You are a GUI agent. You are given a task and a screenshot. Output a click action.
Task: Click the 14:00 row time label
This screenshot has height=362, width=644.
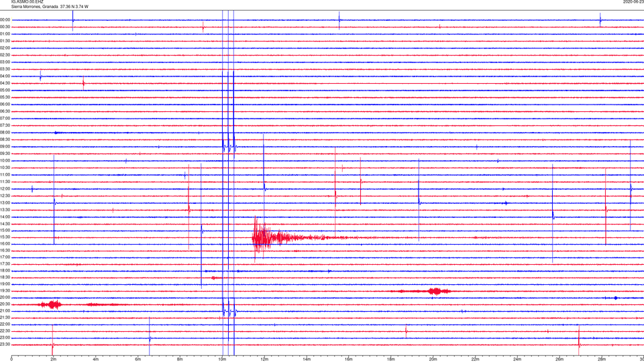pyautogui.click(x=5, y=217)
